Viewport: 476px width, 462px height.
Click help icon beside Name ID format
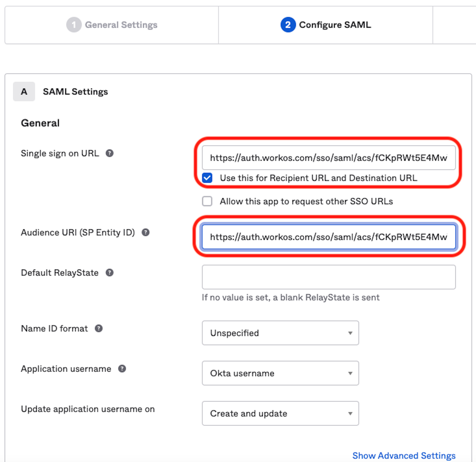(99, 328)
